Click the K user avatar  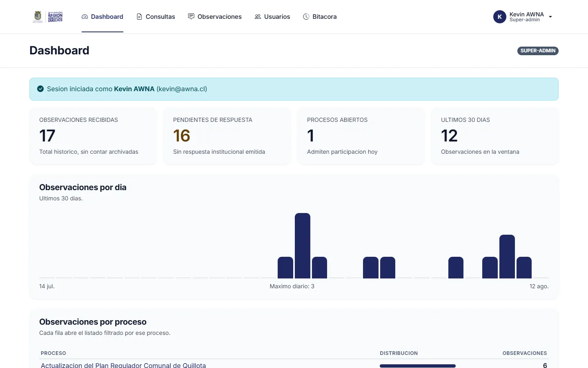(500, 17)
